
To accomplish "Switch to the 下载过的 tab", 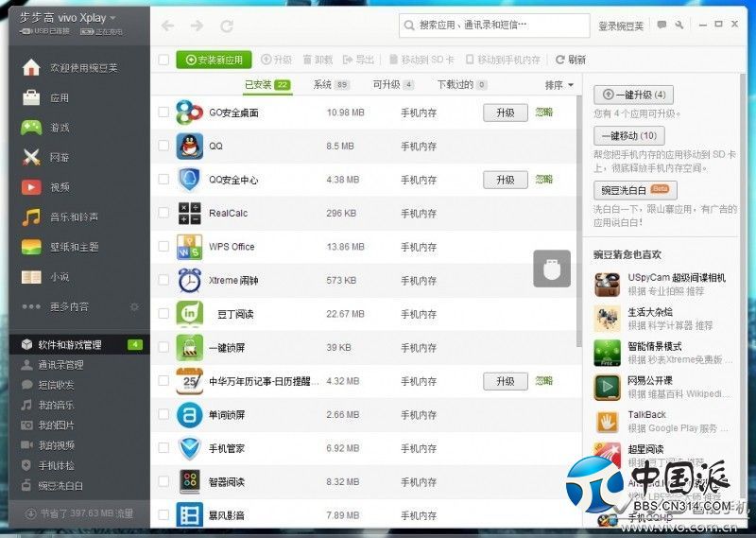I will click(462, 85).
